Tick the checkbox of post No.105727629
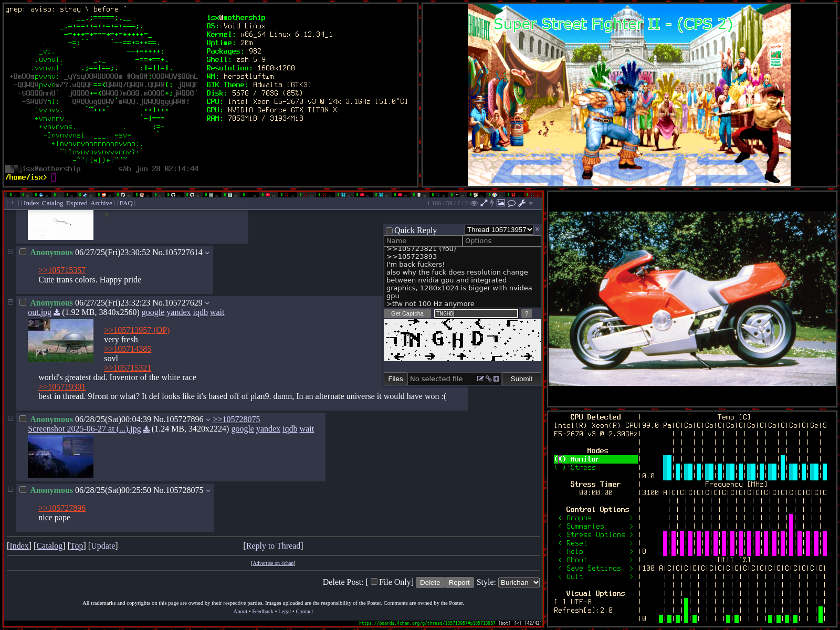Screen dimensions: 840x630 23,302
